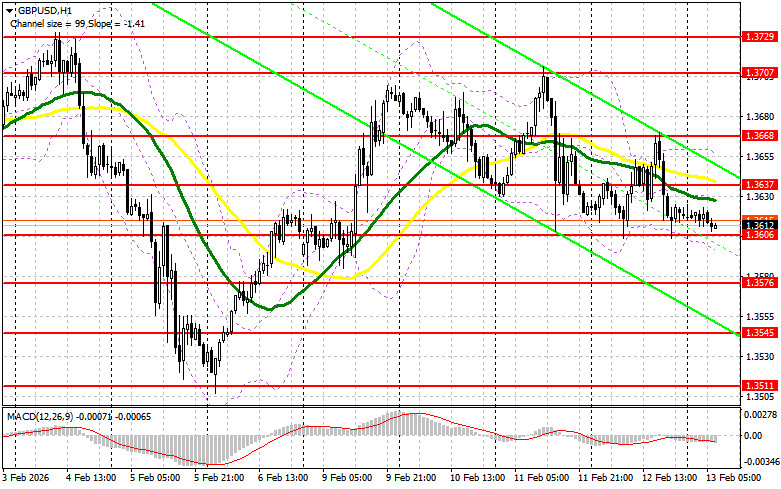The width and height of the screenshot is (781, 489).
Task: Select the 1.3637 red price label
Action: pos(759,185)
